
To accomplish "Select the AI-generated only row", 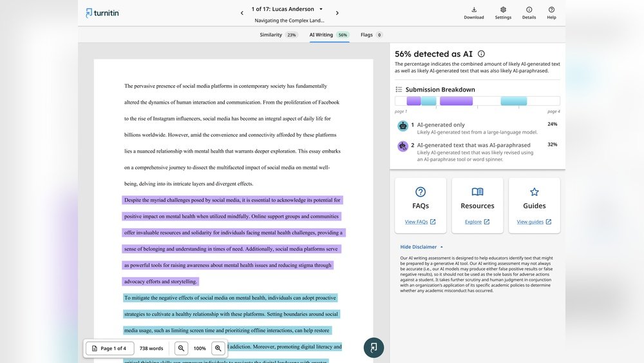I will [x=477, y=128].
